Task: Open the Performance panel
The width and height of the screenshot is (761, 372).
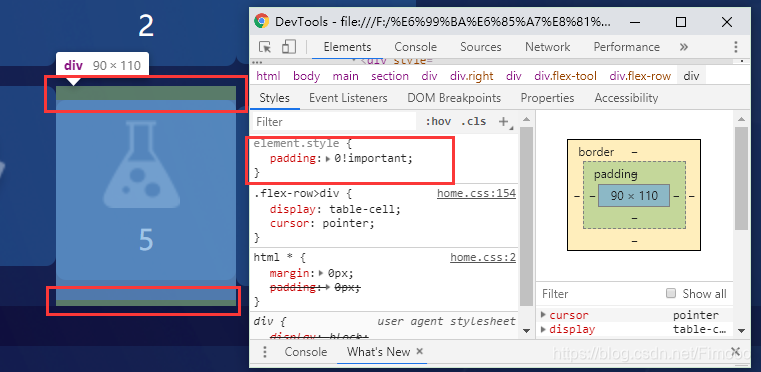Action: (x=627, y=47)
